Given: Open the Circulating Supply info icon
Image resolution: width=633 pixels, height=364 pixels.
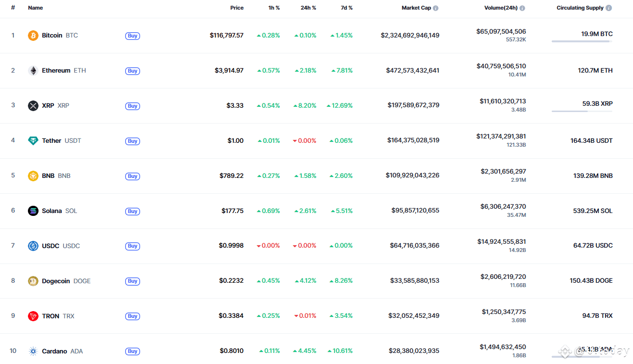Looking at the screenshot, I should pos(609,8).
